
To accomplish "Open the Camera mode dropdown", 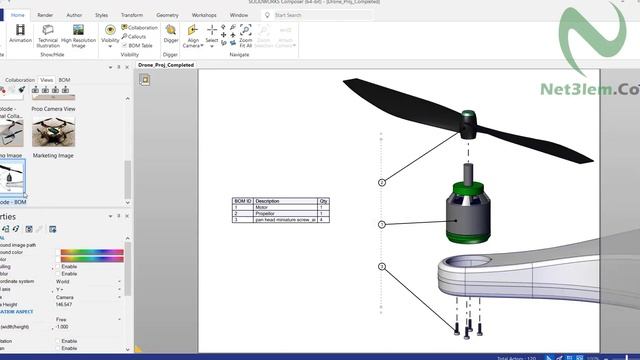I will [x=119, y=297].
